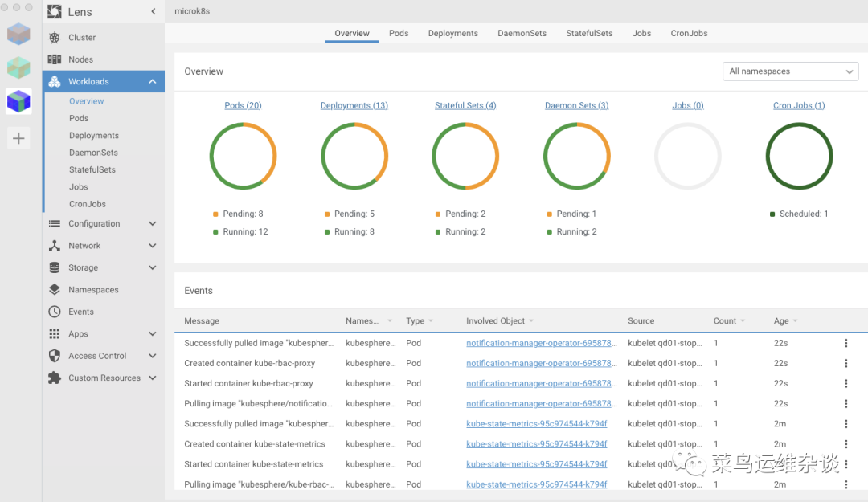Viewport: 868px width, 502px height.
Task: Expand the Storage section
Action: (153, 267)
